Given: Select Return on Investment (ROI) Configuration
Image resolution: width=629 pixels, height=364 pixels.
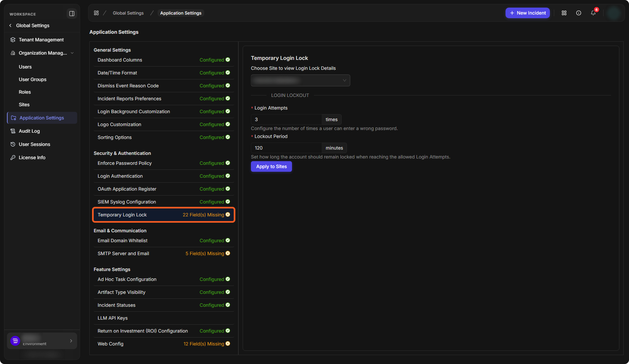Looking at the screenshot, I should point(164,331).
